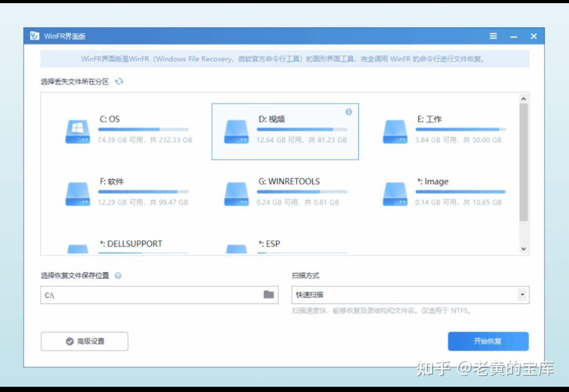
Task: Click the WinFR app logo icon
Action: [x=34, y=36]
